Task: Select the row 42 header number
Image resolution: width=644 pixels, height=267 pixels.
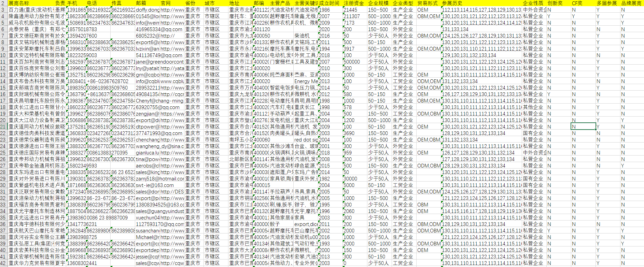Action: [3, 263]
